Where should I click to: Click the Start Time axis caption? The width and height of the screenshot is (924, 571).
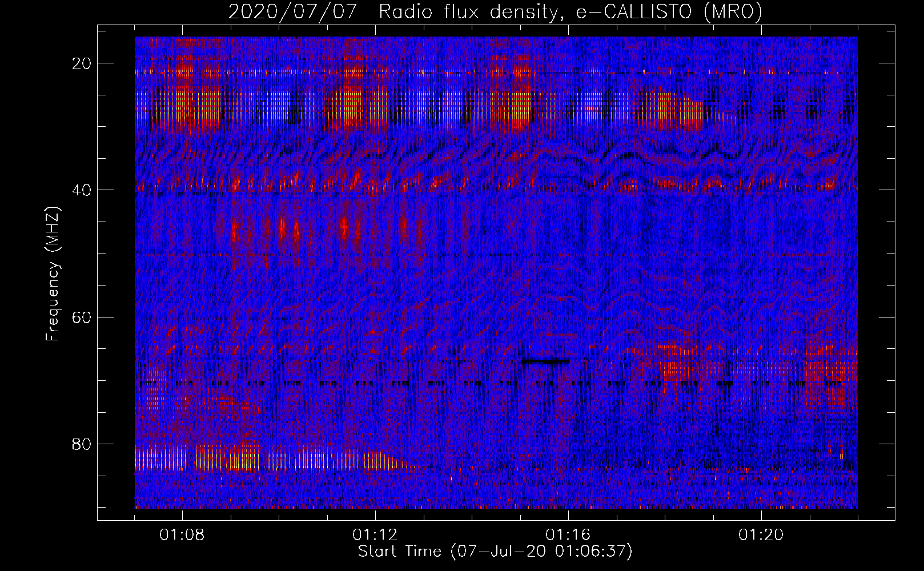tap(495, 552)
